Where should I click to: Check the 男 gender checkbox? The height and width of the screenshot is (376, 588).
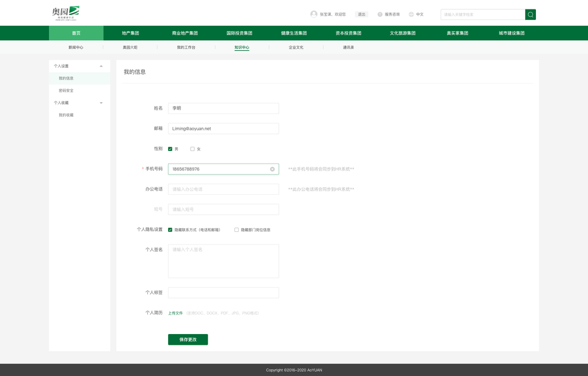point(171,149)
